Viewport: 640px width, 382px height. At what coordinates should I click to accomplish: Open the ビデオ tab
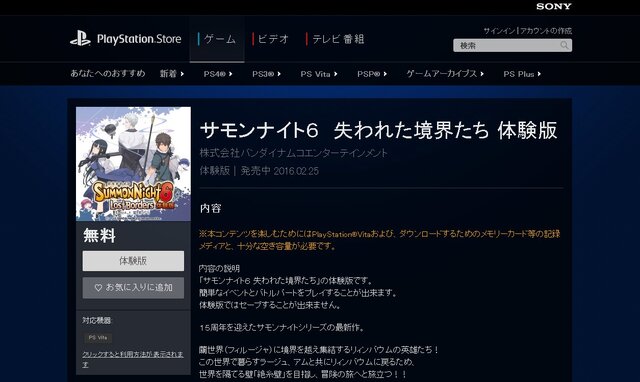point(271,39)
